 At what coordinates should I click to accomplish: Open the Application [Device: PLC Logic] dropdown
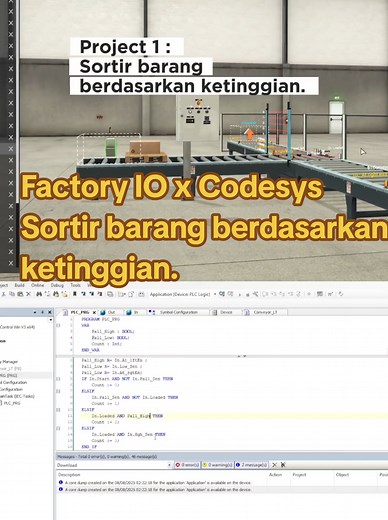coord(182,294)
